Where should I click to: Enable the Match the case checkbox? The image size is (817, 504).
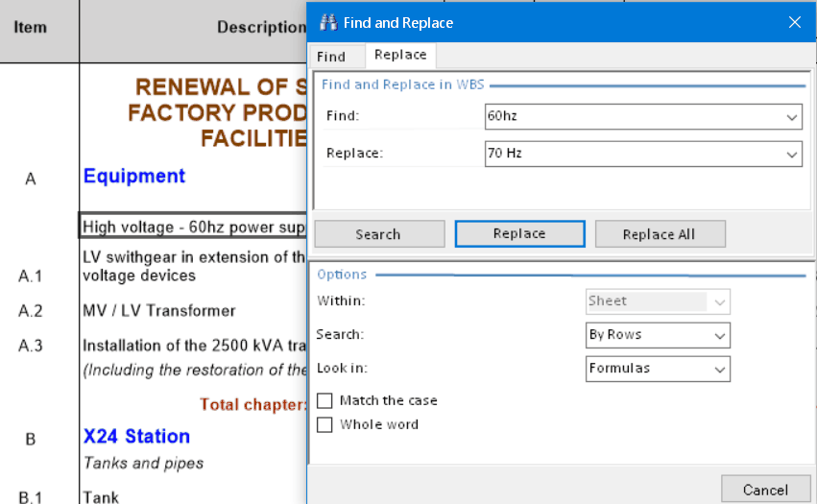tap(324, 400)
